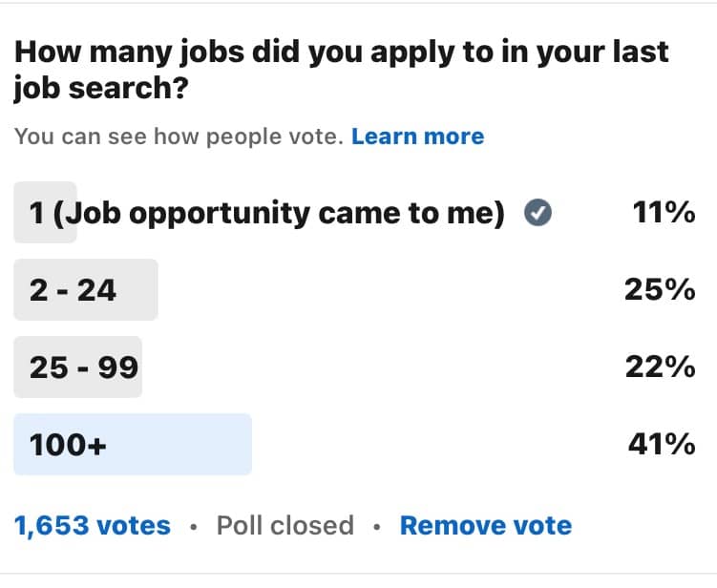Click the poll question heading
This screenshot has width=717, height=588.
[x=342, y=70]
